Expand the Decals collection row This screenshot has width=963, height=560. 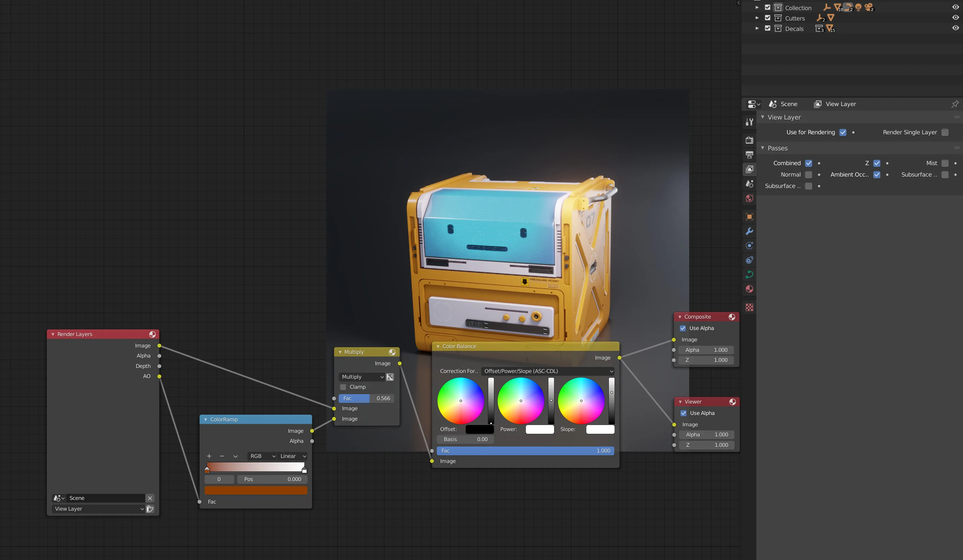757,28
